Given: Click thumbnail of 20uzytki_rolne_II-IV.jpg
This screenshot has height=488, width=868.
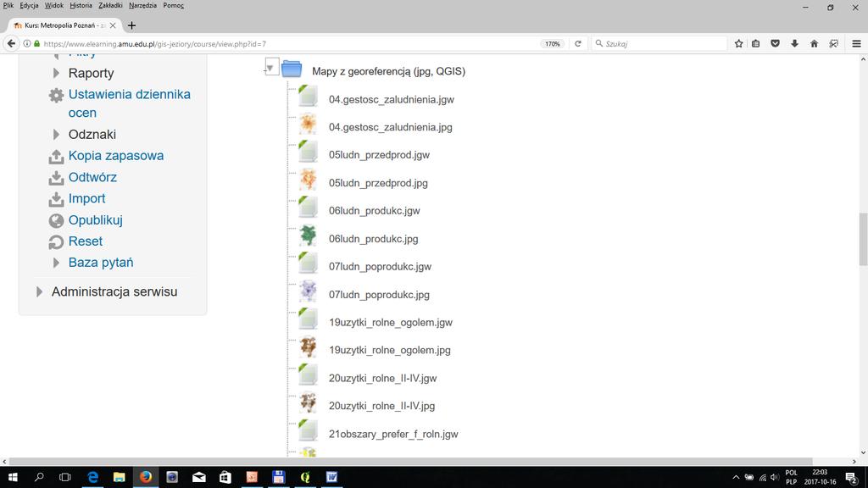Looking at the screenshot, I should coord(308,402).
